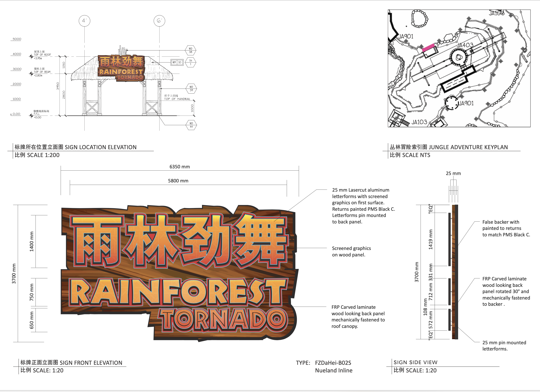Click the note mentioning "roof canopy"
This screenshot has height=392, width=540.
point(358,317)
